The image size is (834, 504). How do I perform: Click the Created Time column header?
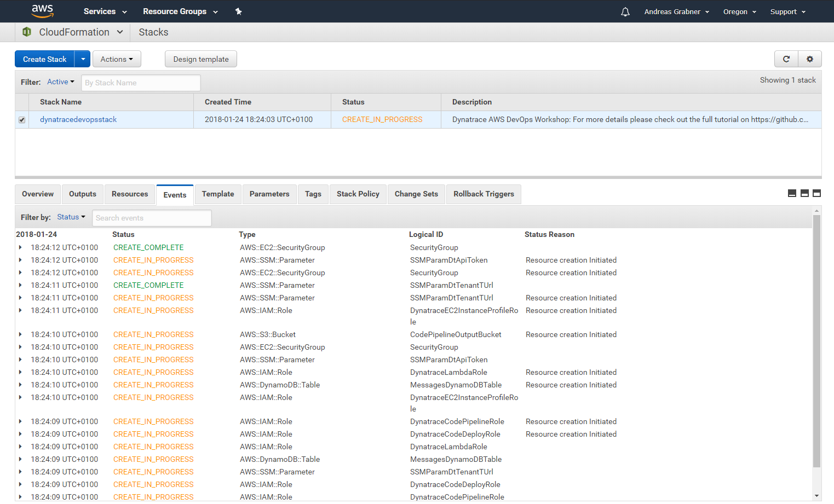click(x=228, y=102)
